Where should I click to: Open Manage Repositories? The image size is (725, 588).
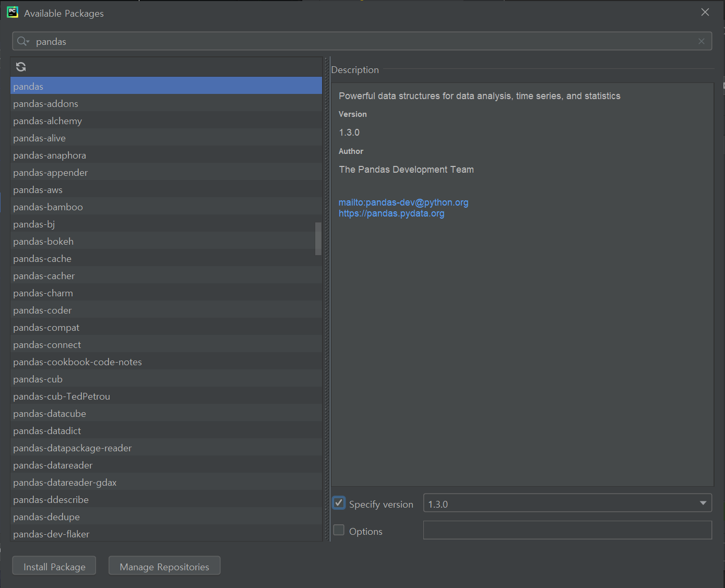(x=164, y=566)
